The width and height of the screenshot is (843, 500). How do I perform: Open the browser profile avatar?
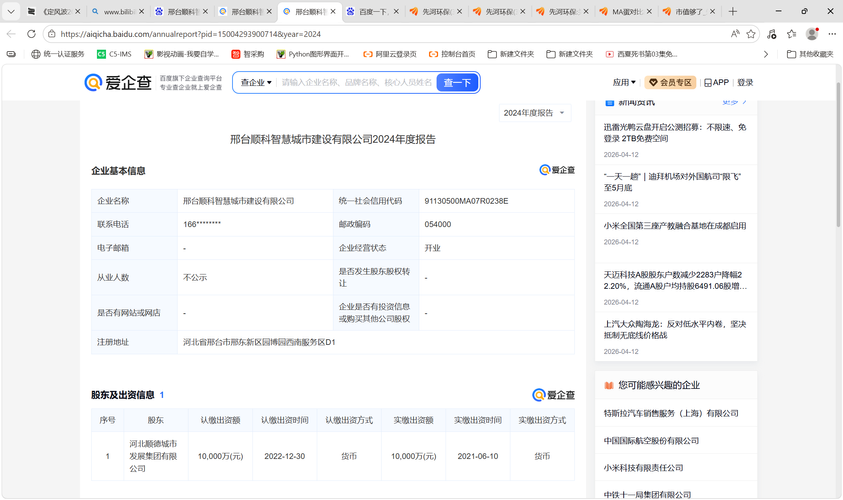click(812, 34)
